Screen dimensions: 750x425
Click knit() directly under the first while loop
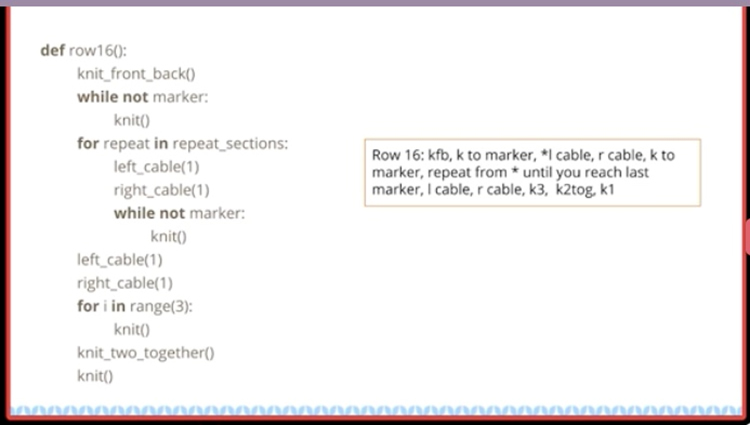pos(132,120)
